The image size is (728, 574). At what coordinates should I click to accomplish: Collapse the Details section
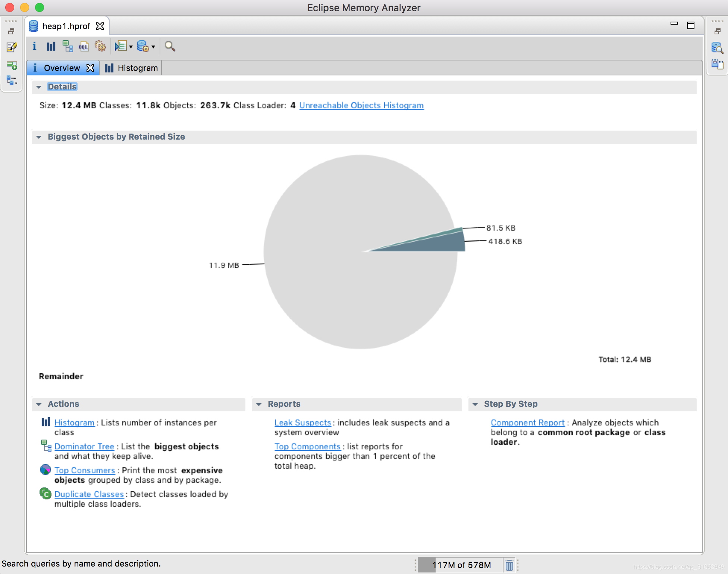click(39, 87)
